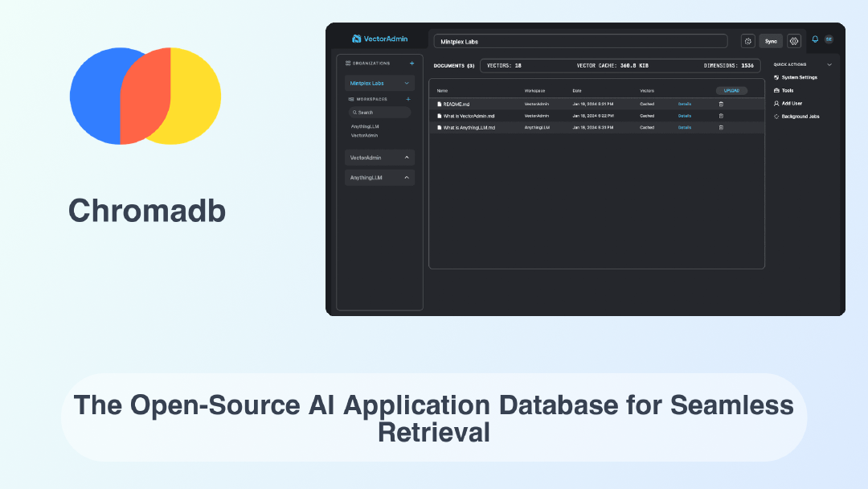The image size is (868, 489).
Task: Open the SE user avatar menu
Action: point(829,39)
